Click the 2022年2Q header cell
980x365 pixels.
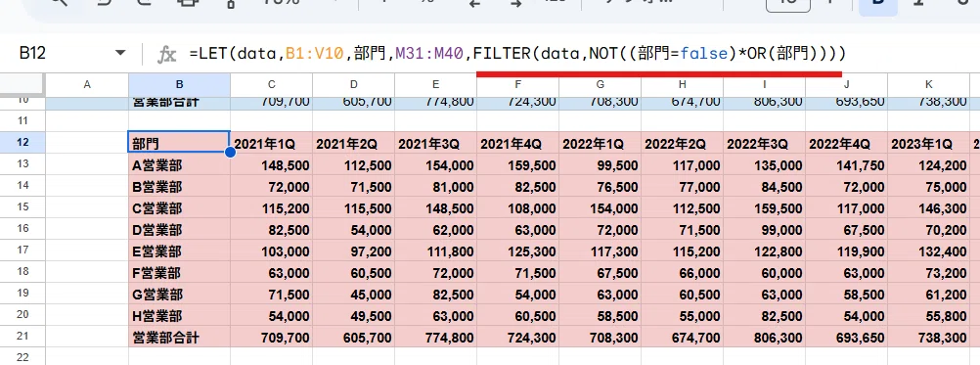tap(683, 143)
